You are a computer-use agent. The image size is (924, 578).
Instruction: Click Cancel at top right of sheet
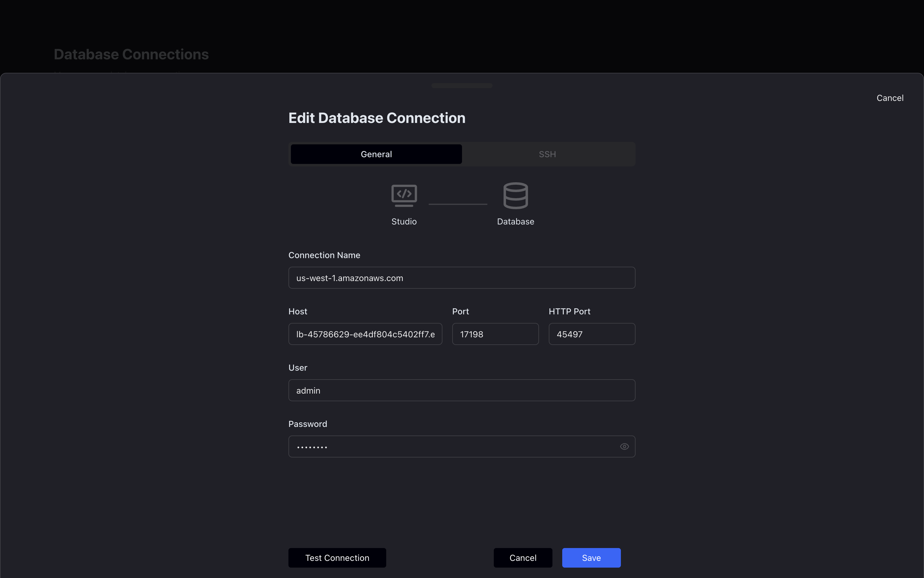[x=890, y=98]
